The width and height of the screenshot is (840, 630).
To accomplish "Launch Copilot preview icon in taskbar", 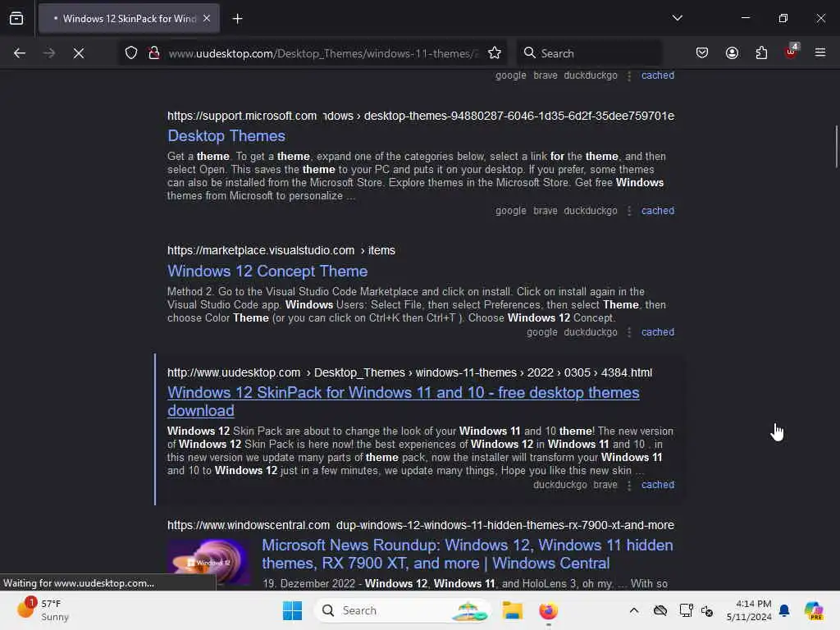I will (814, 610).
